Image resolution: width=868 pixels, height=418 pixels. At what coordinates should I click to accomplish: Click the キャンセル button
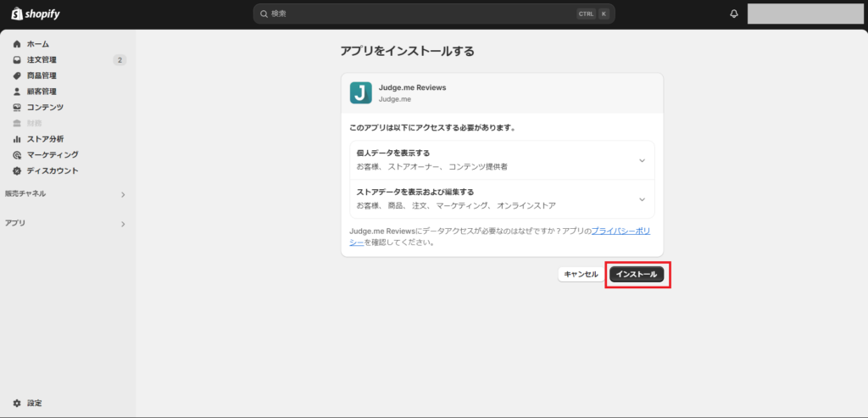pyautogui.click(x=581, y=275)
